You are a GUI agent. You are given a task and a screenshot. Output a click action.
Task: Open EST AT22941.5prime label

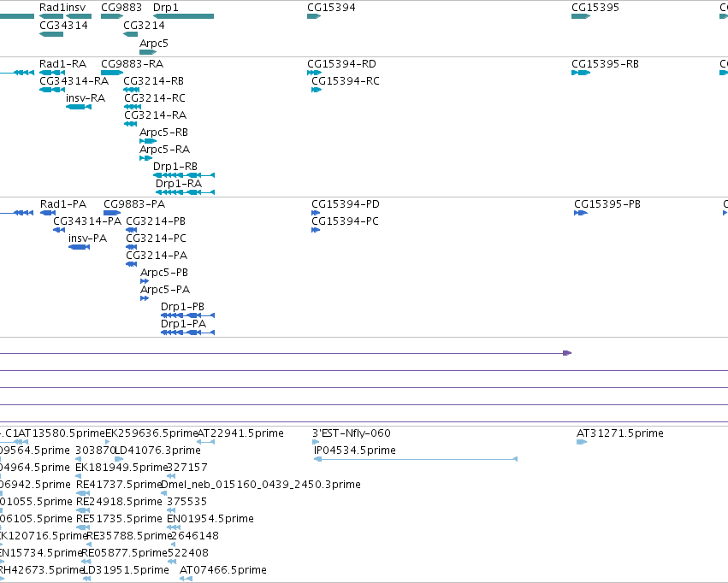[240, 433]
